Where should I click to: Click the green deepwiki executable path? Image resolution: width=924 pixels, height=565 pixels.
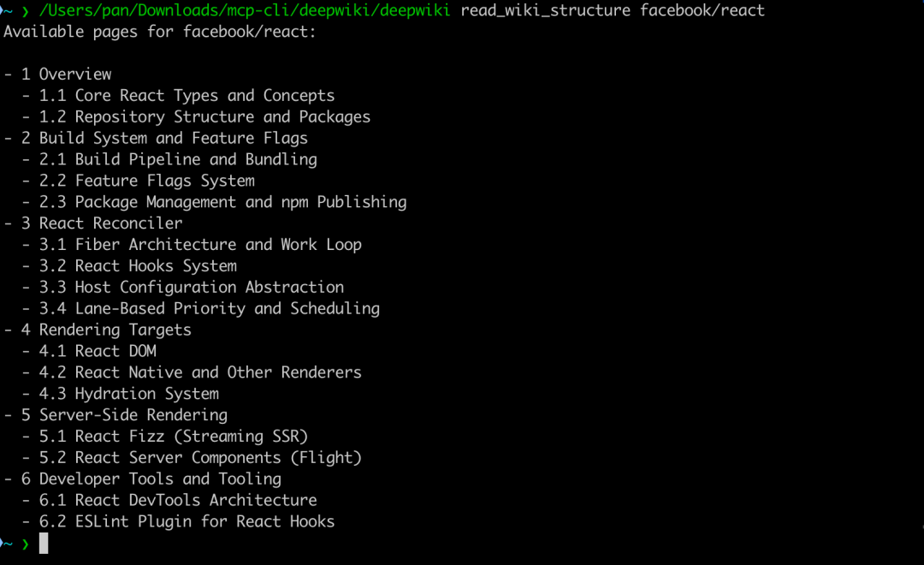click(246, 10)
